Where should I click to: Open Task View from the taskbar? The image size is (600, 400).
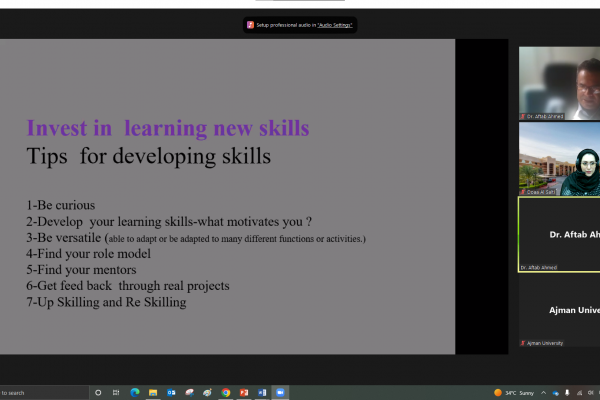pyautogui.click(x=117, y=392)
